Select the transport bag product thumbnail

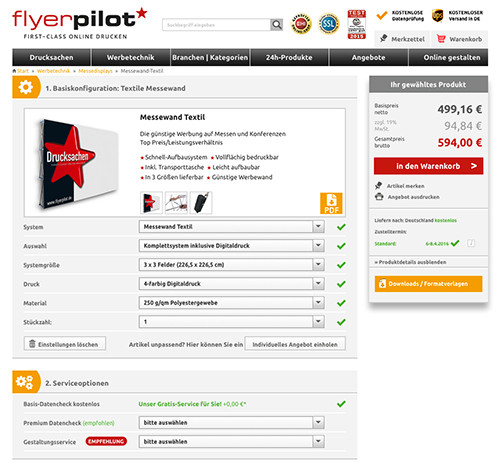coord(201,203)
